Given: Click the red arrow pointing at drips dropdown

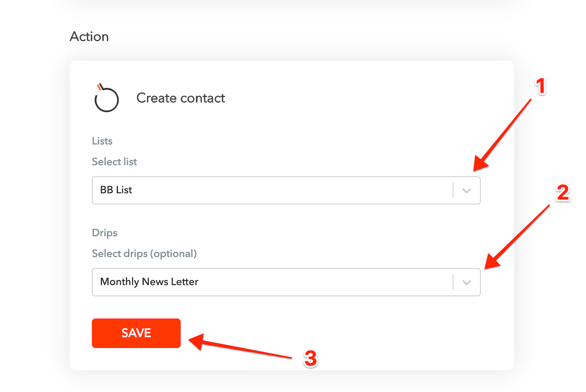Looking at the screenshot, I should tap(517, 237).
